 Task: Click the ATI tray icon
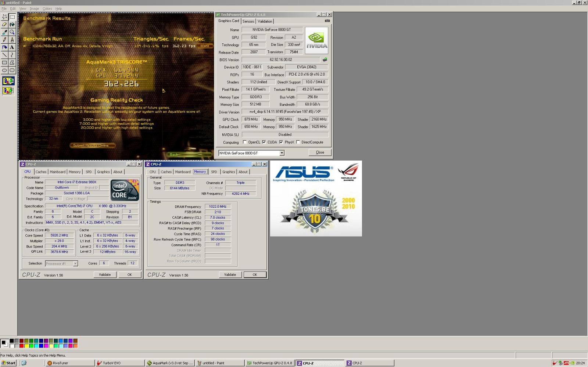[x=566, y=363]
